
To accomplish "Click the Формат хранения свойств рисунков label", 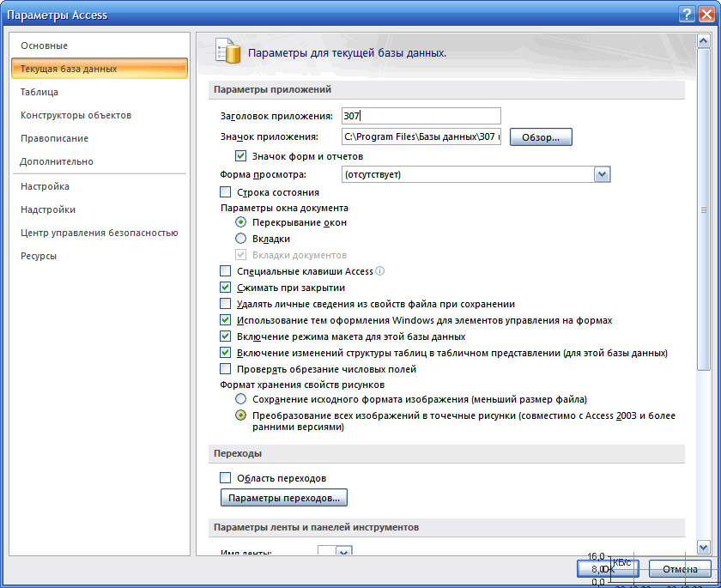I will (x=302, y=385).
